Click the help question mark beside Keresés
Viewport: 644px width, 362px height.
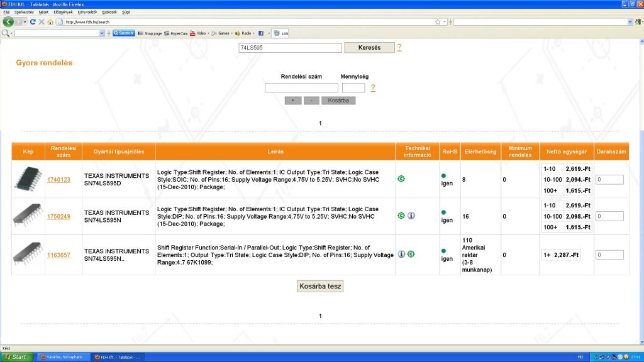pyautogui.click(x=399, y=48)
